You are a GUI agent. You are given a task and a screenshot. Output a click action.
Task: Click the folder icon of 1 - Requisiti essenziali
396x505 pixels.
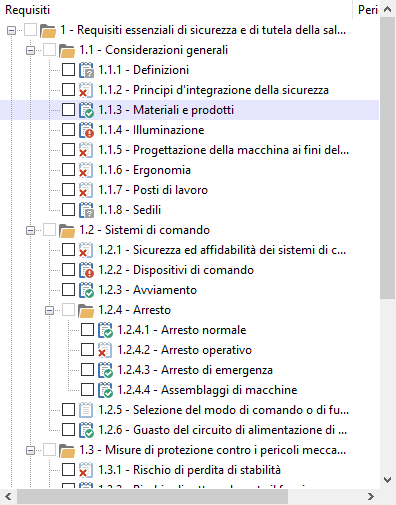coord(48,30)
